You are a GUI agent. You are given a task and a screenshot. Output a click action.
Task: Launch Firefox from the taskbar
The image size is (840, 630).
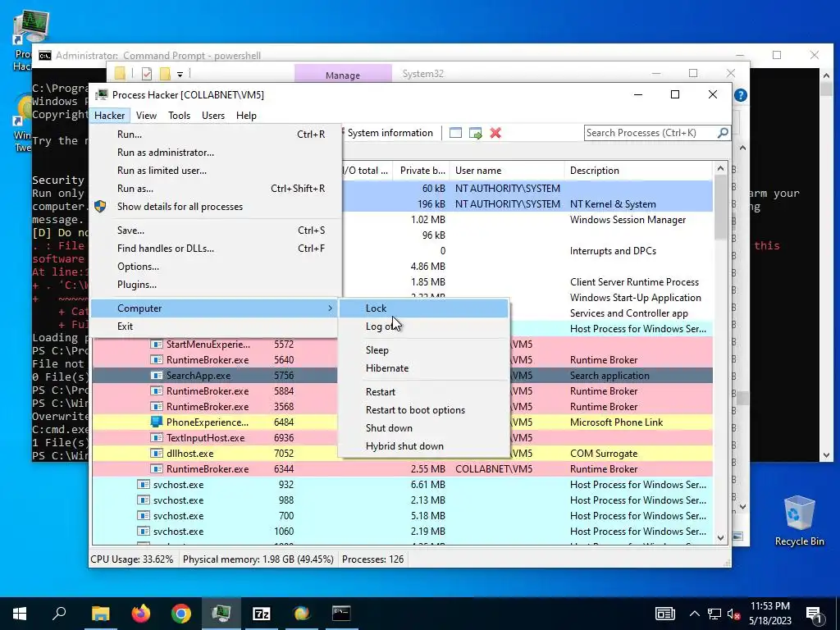click(141, 614)
